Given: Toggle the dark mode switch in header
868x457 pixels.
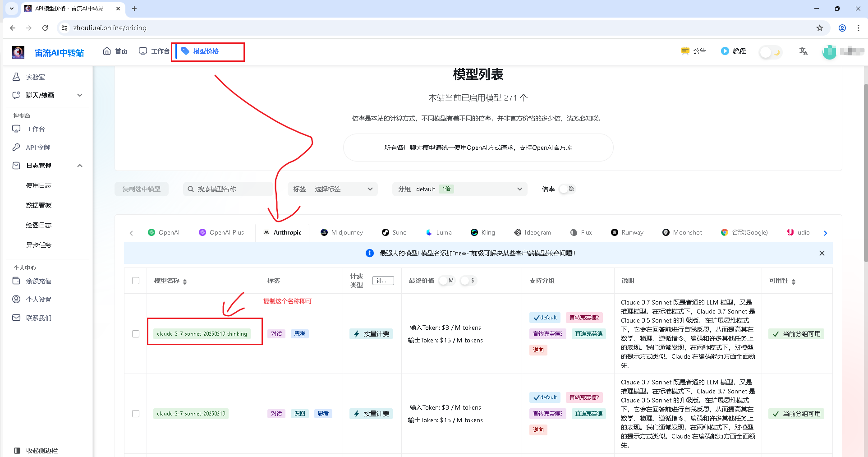Looking at the screenshot, I should tap(770, 52).
